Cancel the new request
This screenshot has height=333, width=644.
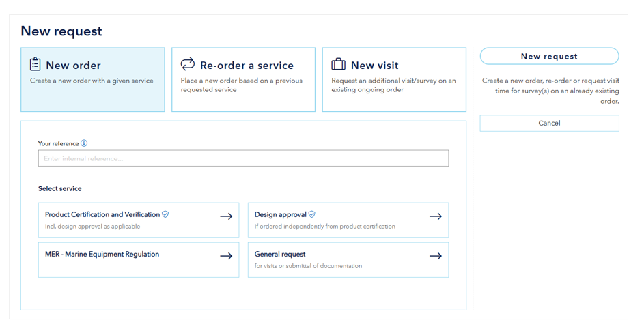click(x=549, y=124)
